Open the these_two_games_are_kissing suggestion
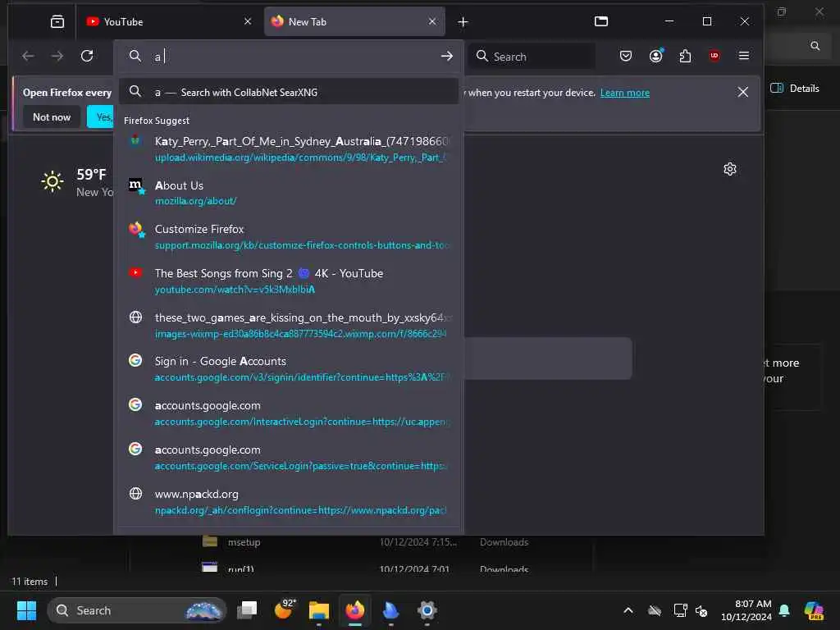The width and height of the screenshot is (840, 630). tap(288, 325)
